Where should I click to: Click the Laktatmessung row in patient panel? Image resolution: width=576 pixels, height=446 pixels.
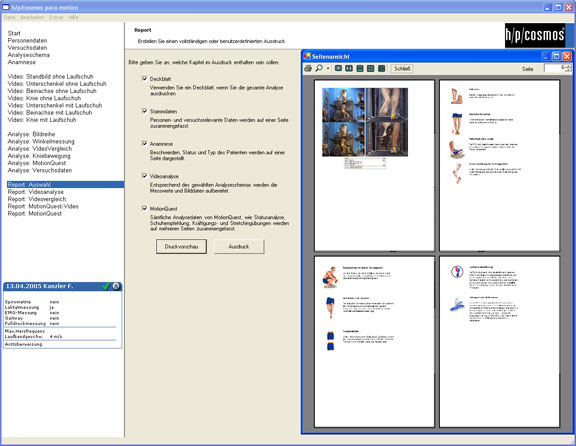pyautogui.click(x=29, y=307)
